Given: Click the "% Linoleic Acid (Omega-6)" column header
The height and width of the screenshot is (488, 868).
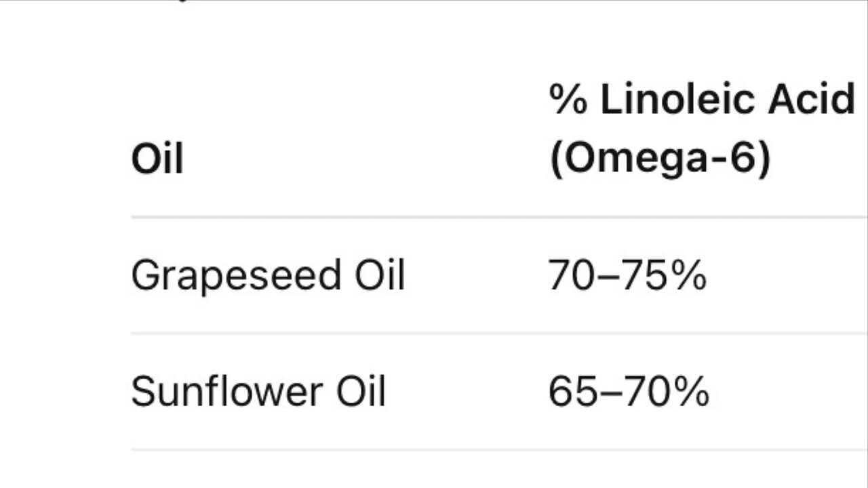Looking at the screenshot, I should pos(701,129).
